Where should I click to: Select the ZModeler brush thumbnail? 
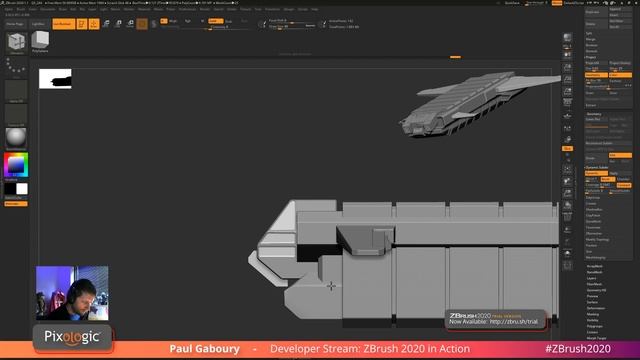point(16,42)
